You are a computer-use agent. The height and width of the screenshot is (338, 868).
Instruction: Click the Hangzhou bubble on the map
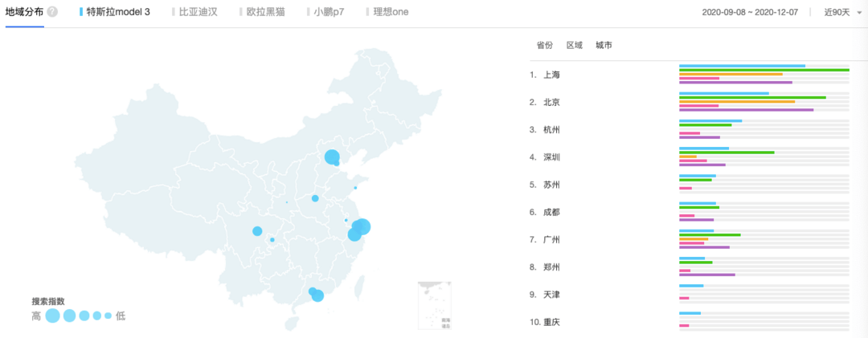pyautogui.click(x=354, y=235)
